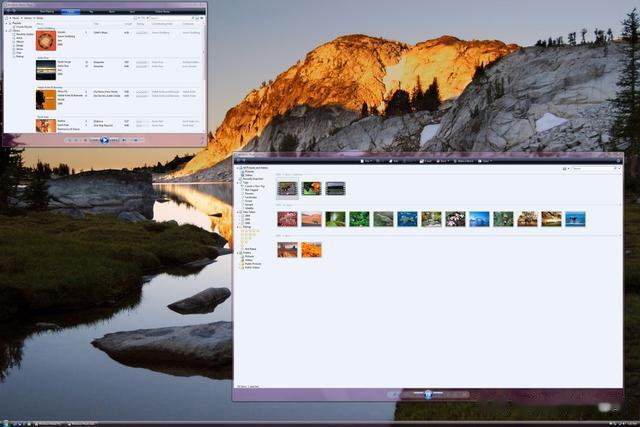
Task: Select the Wildlife tag
Action: point(249,208)
